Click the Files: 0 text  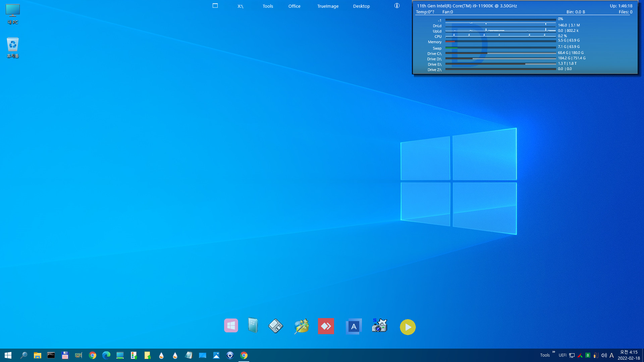click(x=626, y=12)
